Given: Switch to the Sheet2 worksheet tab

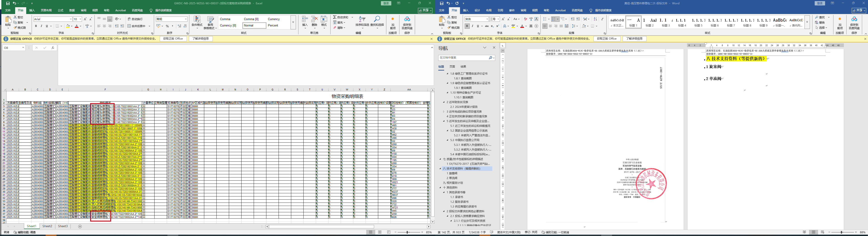Looking at the screenshot, I should click(x=47, y=226).
